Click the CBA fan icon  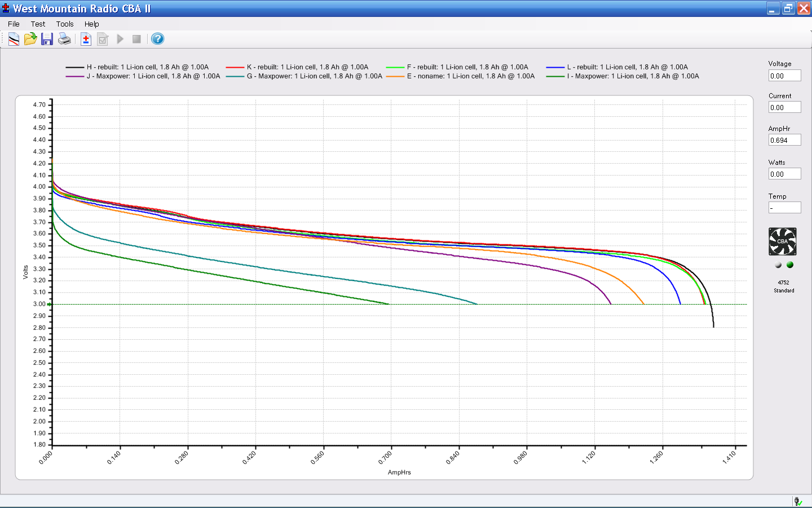[783, 242]
